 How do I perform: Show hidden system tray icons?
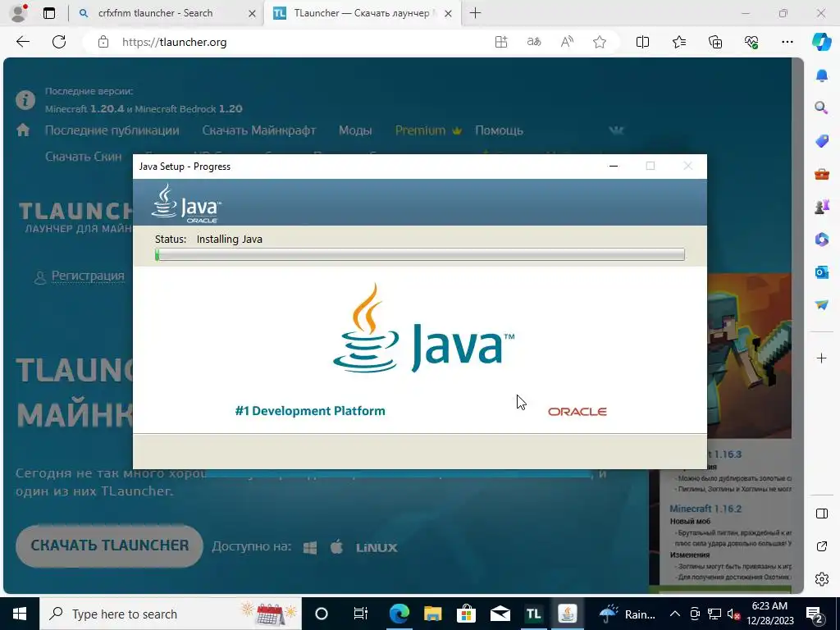(x=675, y=614)
